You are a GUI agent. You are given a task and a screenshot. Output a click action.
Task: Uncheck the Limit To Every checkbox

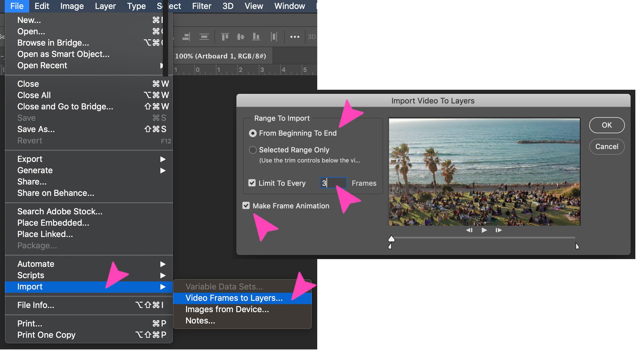click(253, 183)
